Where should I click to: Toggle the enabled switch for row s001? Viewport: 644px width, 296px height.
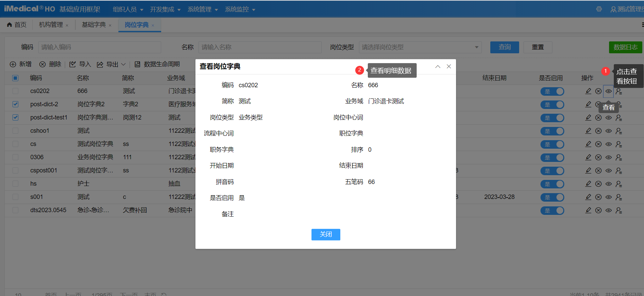pos(552,197)
